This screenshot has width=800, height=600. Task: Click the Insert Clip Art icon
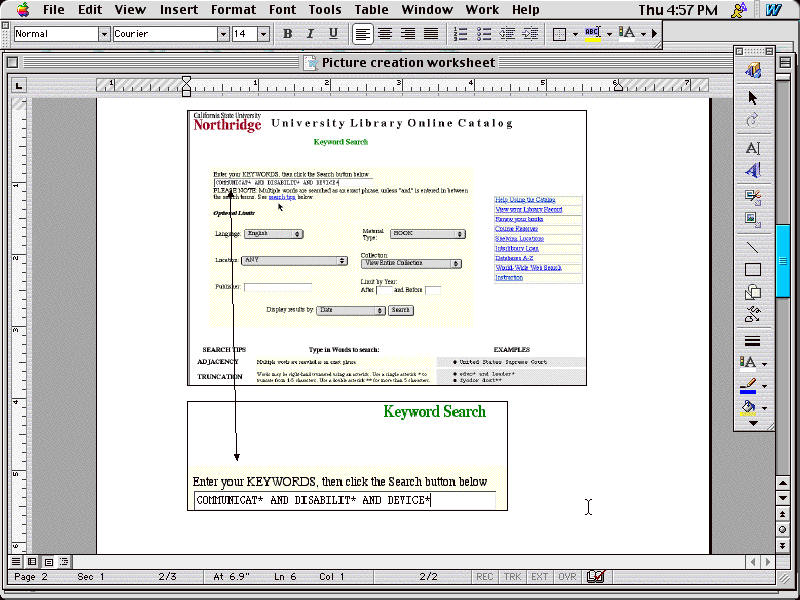pos(753,196)
